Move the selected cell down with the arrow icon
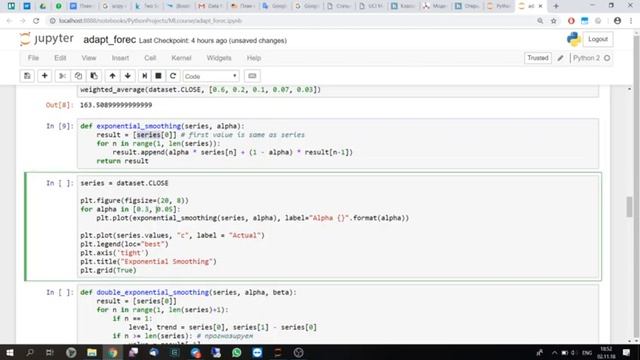The height and width of the screenshot is (360, 640). click(x=128, y=76)
